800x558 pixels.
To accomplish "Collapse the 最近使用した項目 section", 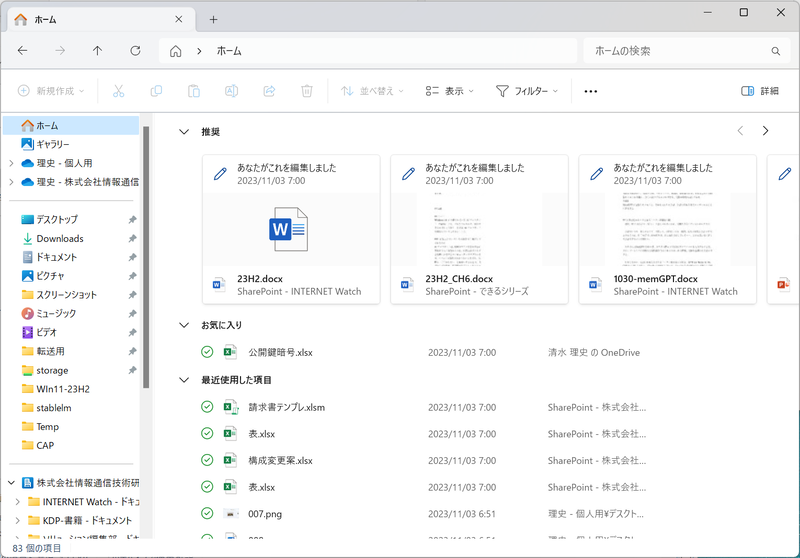I will click(x=184, y=379).
